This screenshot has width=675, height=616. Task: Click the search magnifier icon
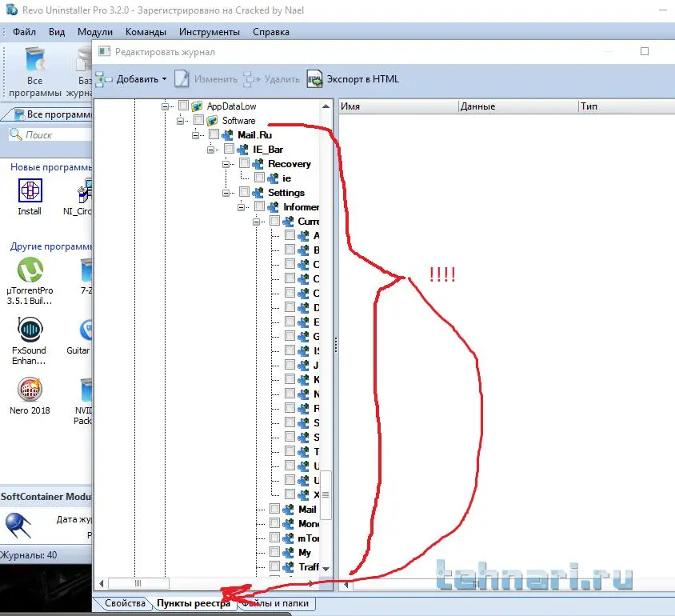pos(15,134)
